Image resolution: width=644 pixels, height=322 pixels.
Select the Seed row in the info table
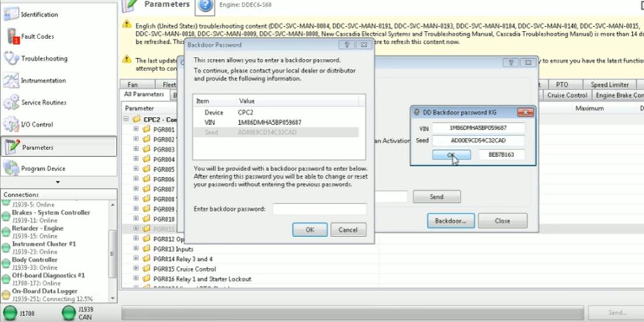click(x=275, y=132)
